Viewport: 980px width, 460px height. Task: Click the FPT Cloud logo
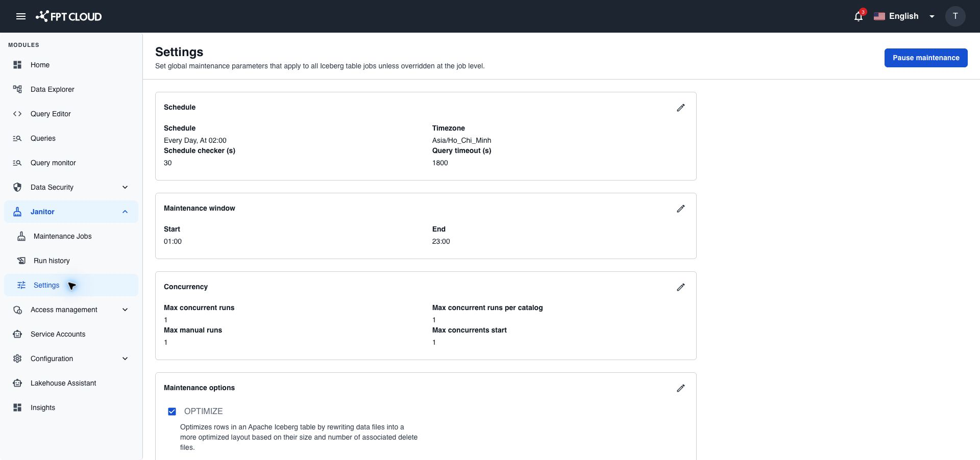point(68,16)
